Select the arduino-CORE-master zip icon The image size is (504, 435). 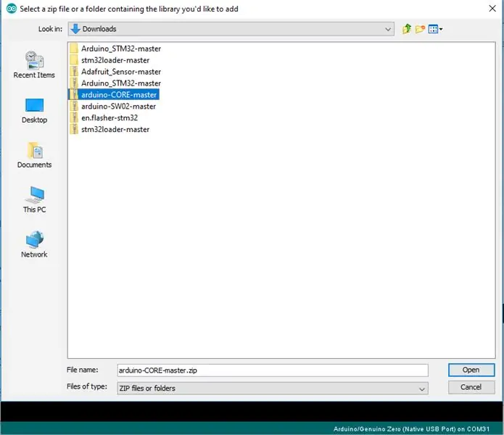click(74, 95)
